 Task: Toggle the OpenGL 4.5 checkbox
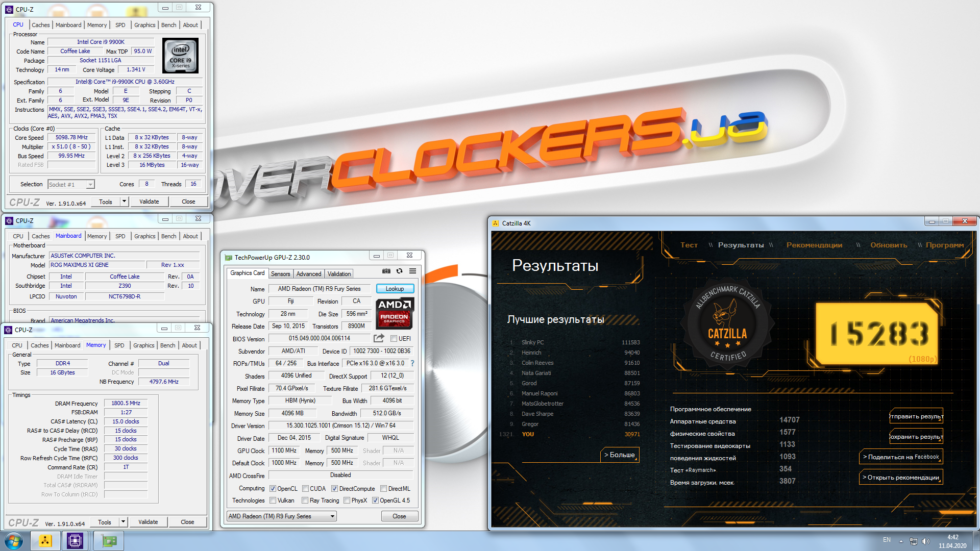tap(375, 500)
